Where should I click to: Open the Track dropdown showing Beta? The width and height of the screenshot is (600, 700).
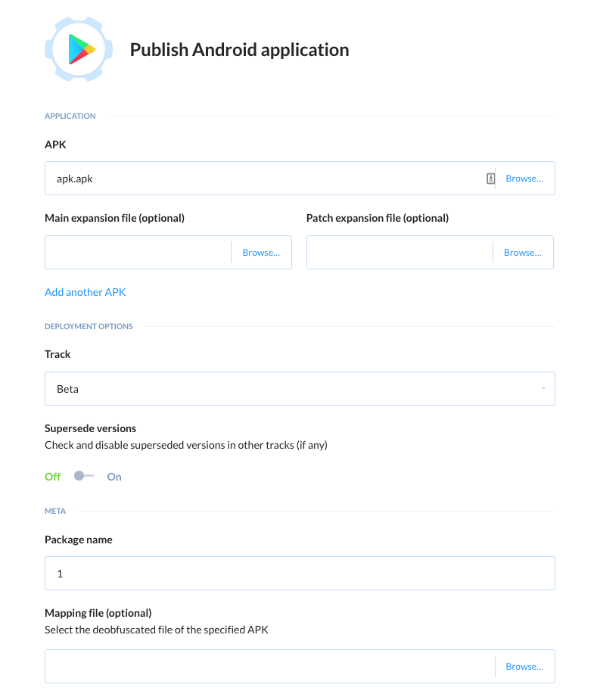(300, 389)
